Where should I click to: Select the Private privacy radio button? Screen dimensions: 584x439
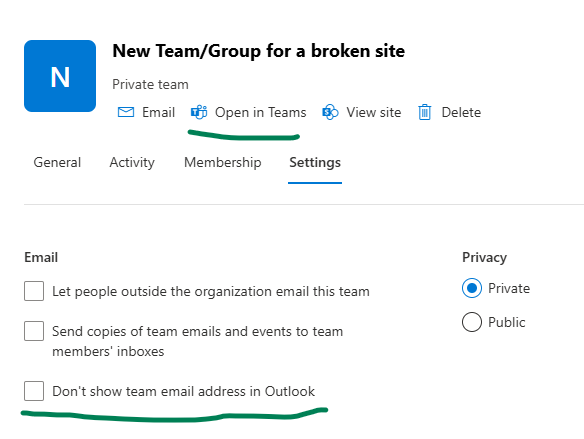click(472, 288)
